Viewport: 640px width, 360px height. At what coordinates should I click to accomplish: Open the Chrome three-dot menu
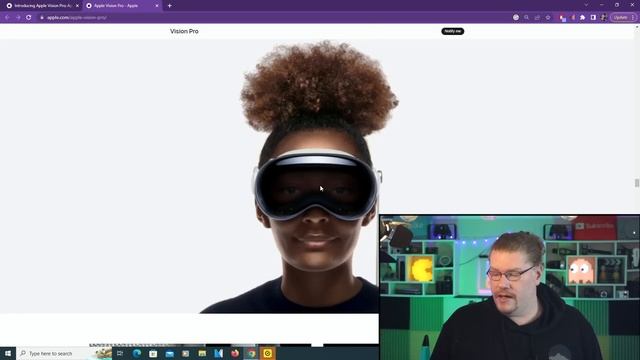coord(633,18)
